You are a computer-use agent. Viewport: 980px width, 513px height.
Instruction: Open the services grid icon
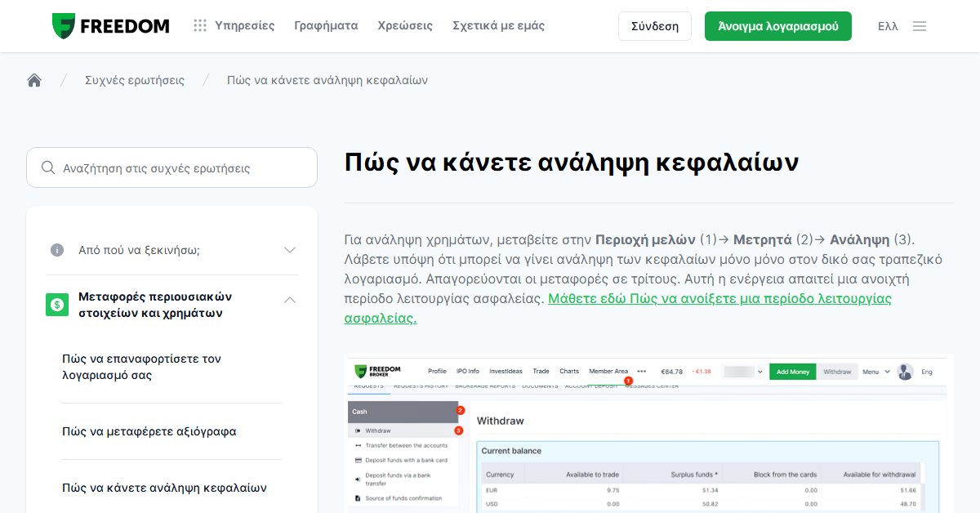200,26
